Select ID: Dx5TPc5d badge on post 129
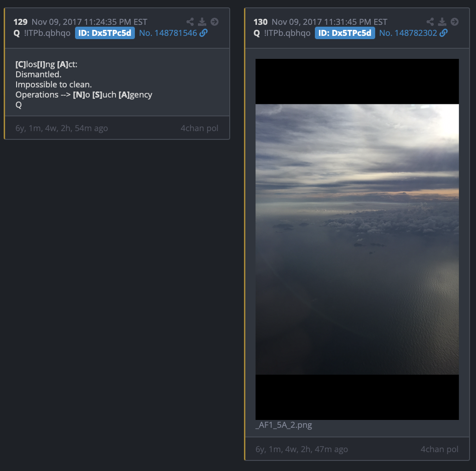 105,33
